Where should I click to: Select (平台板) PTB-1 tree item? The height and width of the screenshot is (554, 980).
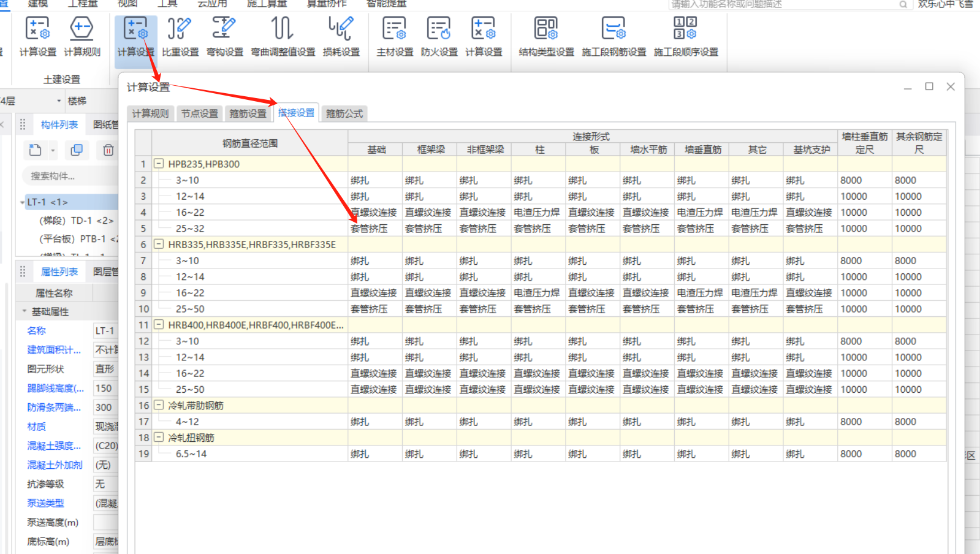click(78, 239)
